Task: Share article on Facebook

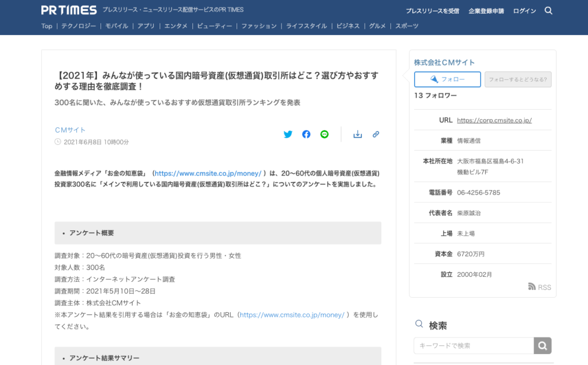Action: pos(306,134)
